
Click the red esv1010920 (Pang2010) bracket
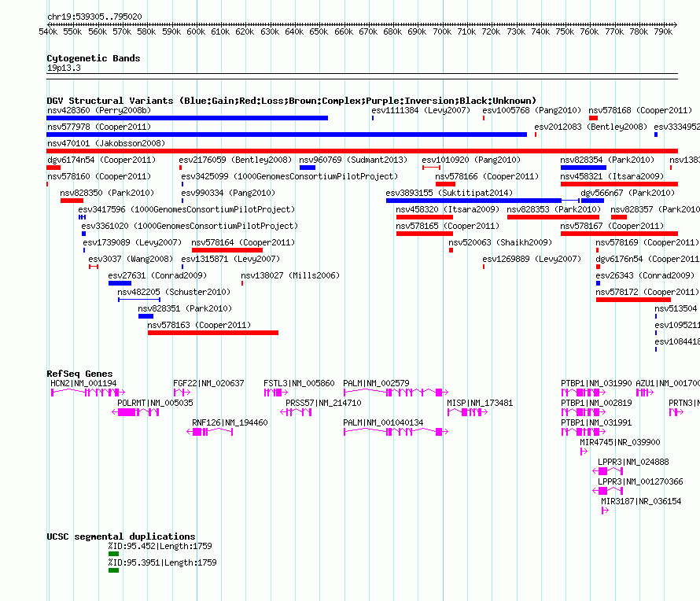point(432,168)
